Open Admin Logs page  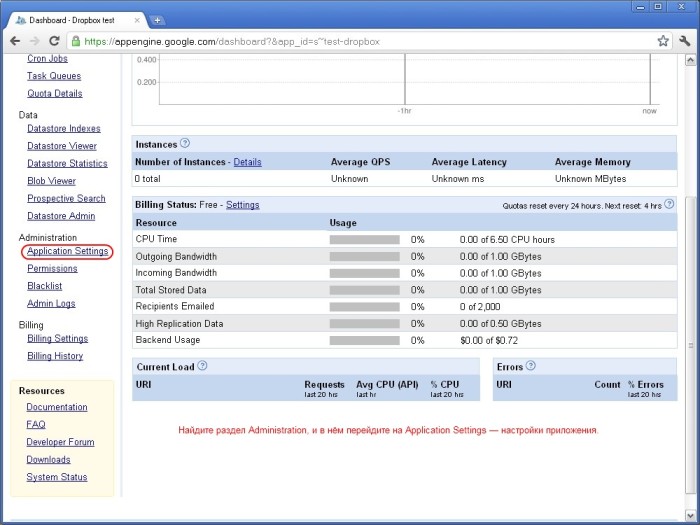coord(51,304)
